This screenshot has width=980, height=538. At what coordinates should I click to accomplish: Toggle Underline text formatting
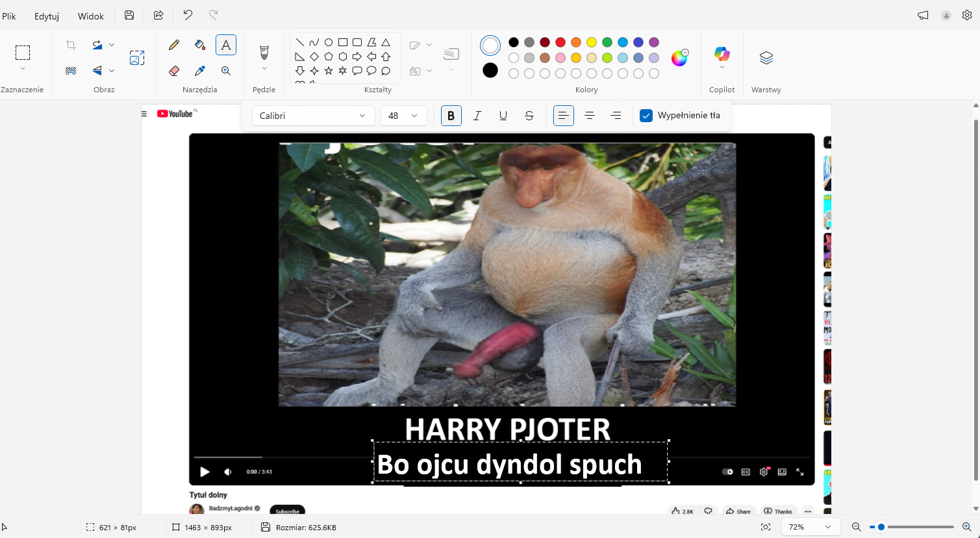point(503,116)
